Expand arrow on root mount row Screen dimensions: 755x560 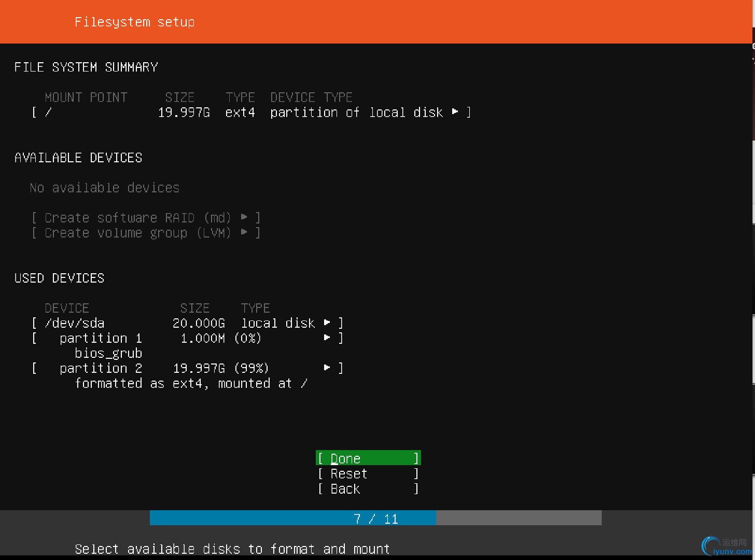[x=455, y=111]
